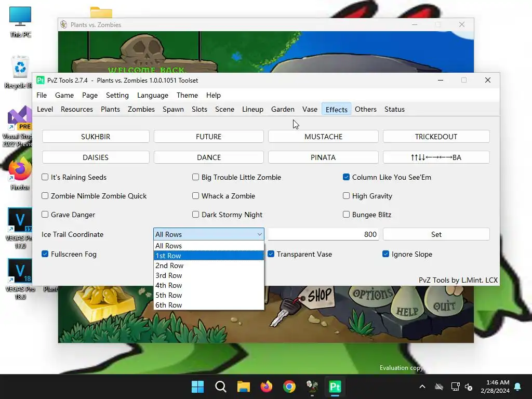Image resolution: width=532 pixels, height=399 pixels.
Task: Switch to Plants vs. Zombies taskbar icon
Action: coord(312,387)
